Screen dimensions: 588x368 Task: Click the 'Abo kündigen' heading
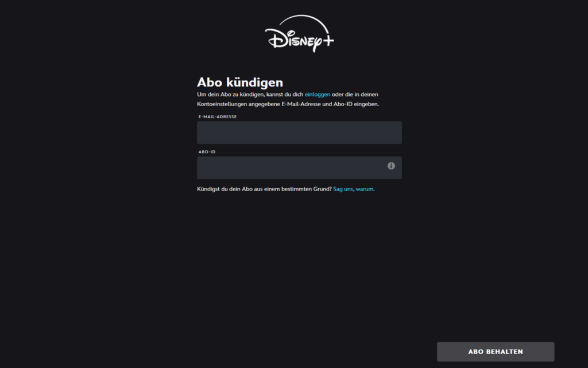tap(240, 82)
